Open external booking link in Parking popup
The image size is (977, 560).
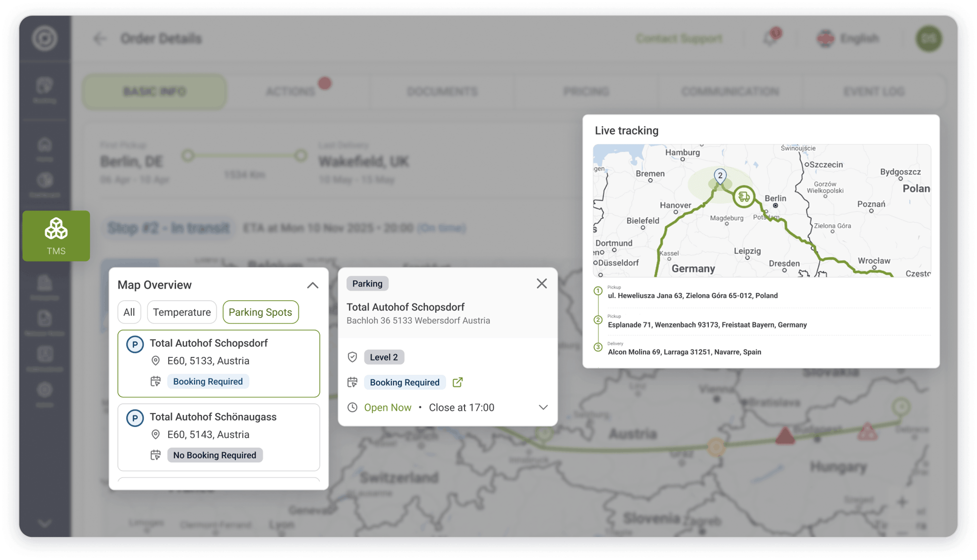(457, 382)
